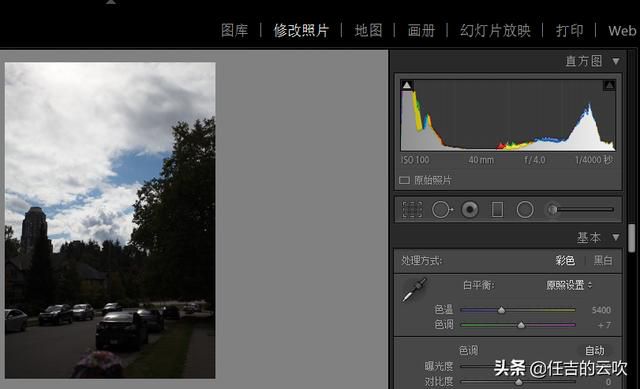Select the Crop Overlay tool
Viewport: 640px width, 389px height.
(x=412, y=209)
